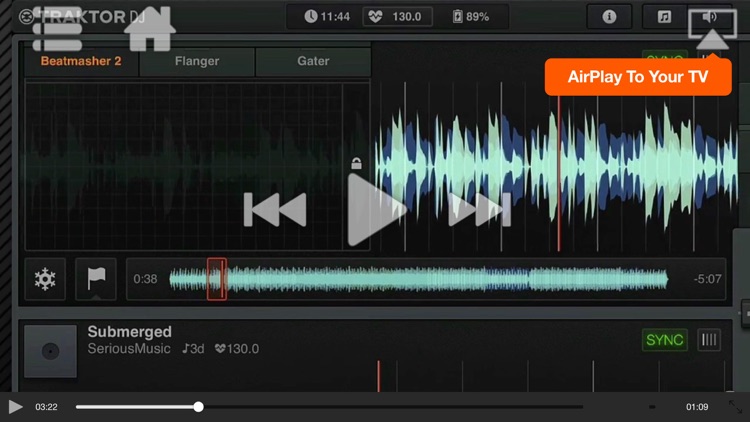750x422 pixels.
Task: Open the info button in top bar
Action: pos(609,17)
